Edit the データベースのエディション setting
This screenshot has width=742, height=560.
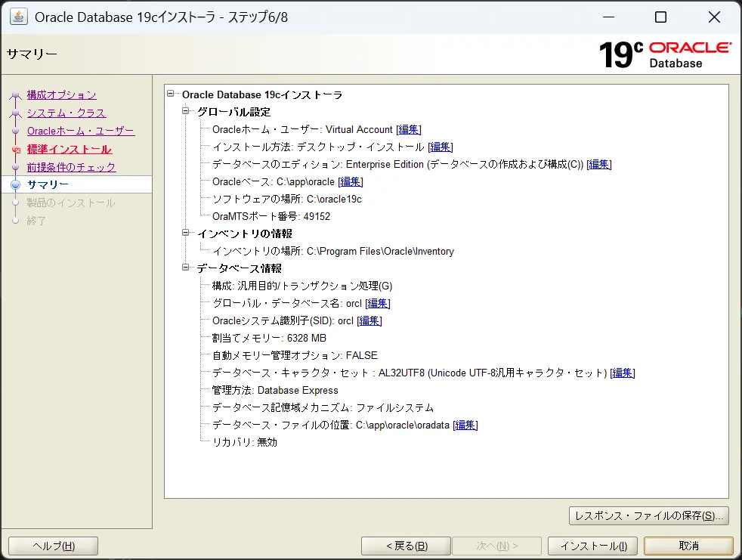[x=598, y=164]
